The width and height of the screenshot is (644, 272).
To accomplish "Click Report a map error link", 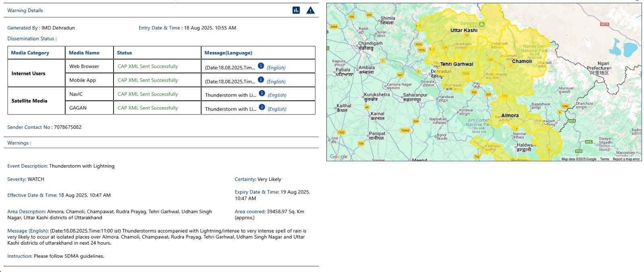I will coord(626,159).
